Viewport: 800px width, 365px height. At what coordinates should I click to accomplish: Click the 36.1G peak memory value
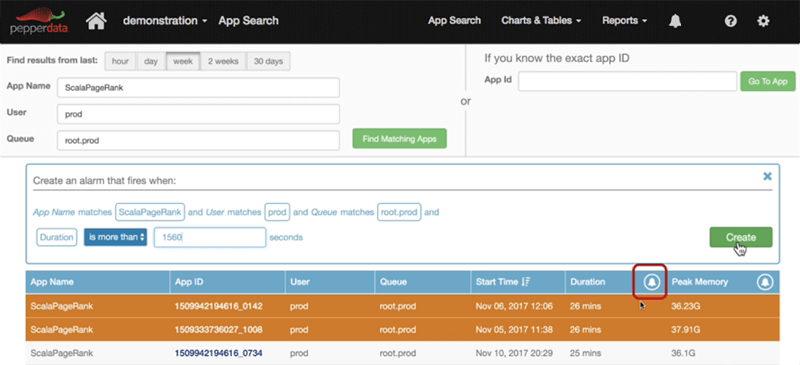point(684,353)
